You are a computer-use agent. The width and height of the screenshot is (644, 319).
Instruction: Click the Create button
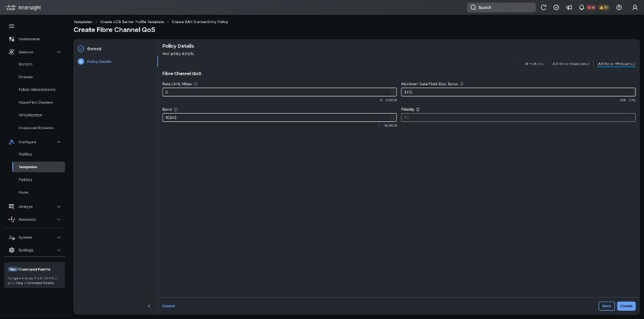point(626,306)
